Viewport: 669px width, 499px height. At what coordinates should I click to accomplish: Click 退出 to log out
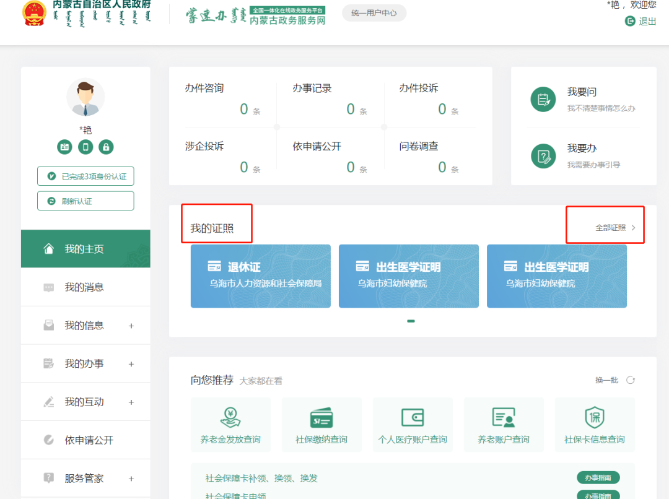(646, 21)
